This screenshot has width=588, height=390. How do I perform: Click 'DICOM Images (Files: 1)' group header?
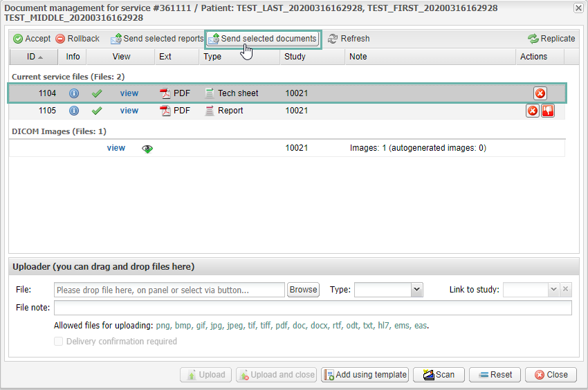click(59, 131)
